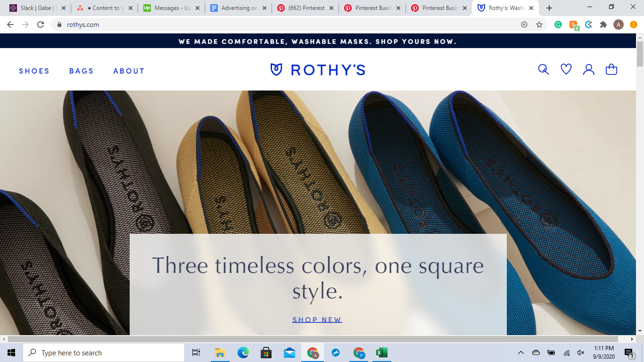Click the orange Chrome update alert icon
Screen dimensions: 644x362
(x=634, y=25)
